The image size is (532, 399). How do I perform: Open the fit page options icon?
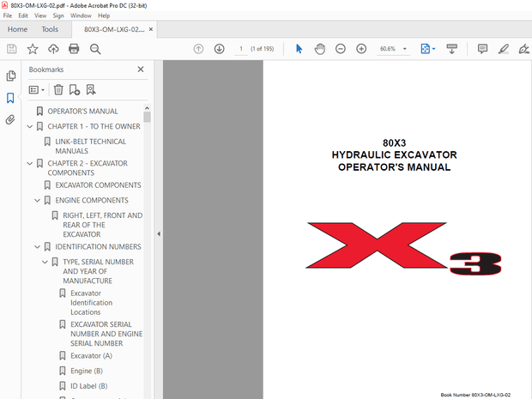(427, 49)
